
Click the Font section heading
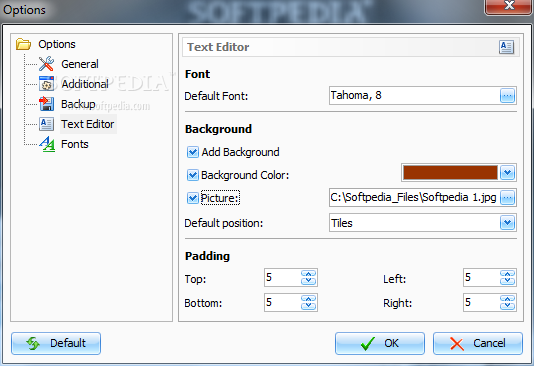coord(198,74)
